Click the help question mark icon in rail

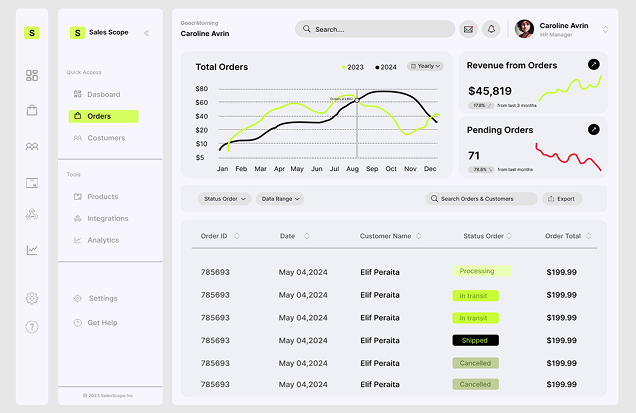click(32, 327)
